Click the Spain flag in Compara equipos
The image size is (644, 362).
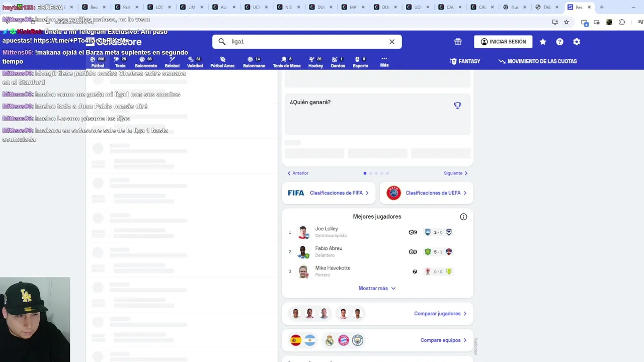tap(296, 340)
